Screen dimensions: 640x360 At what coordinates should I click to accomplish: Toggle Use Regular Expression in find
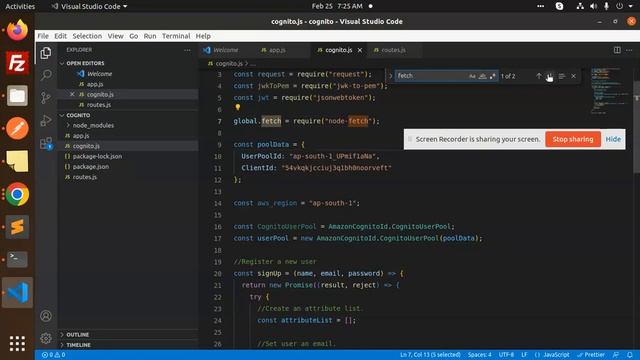click(493, 76)
